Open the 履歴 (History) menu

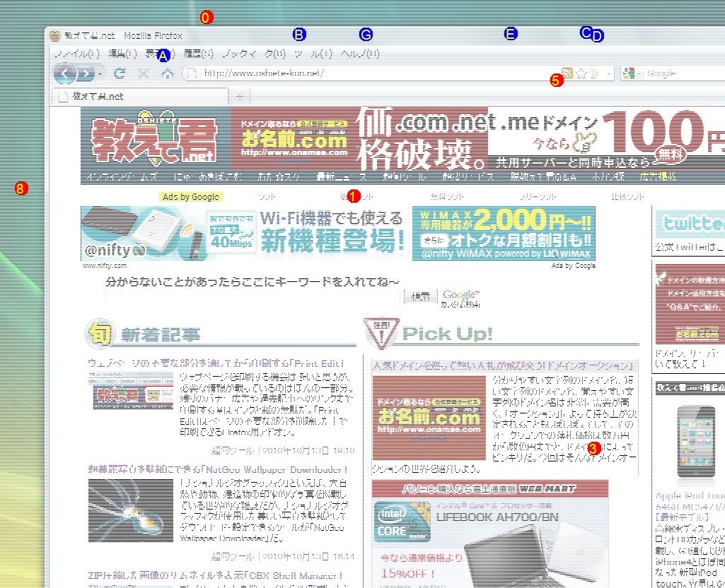198,54
